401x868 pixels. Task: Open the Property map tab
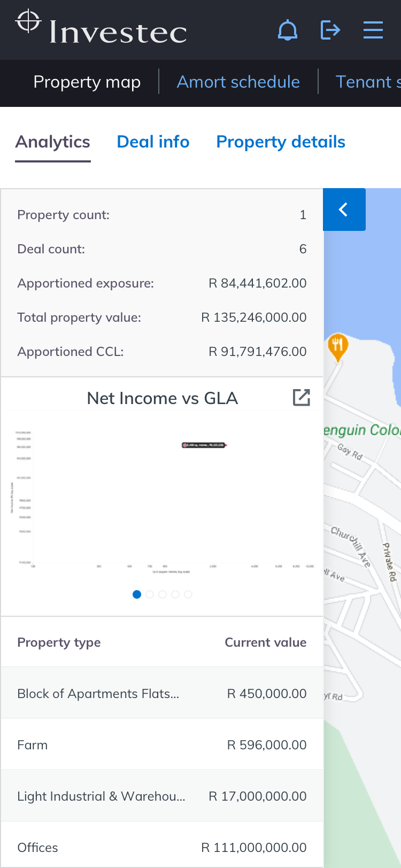[87, 82]
